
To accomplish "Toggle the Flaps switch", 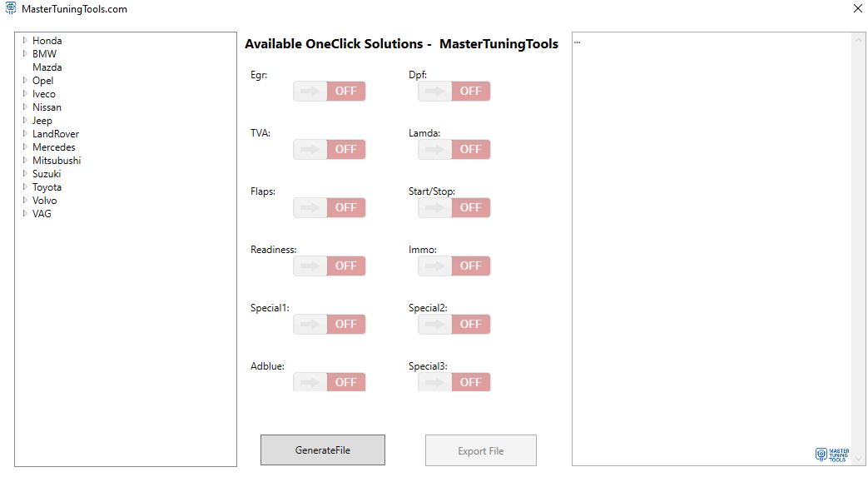I will click(330, 207).
